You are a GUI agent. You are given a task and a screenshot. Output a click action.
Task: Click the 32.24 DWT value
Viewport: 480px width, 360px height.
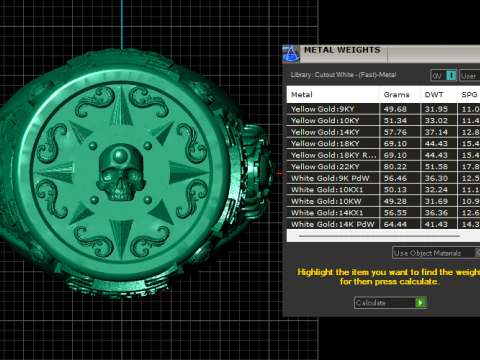pyautogui.click(x=436, y=189)
